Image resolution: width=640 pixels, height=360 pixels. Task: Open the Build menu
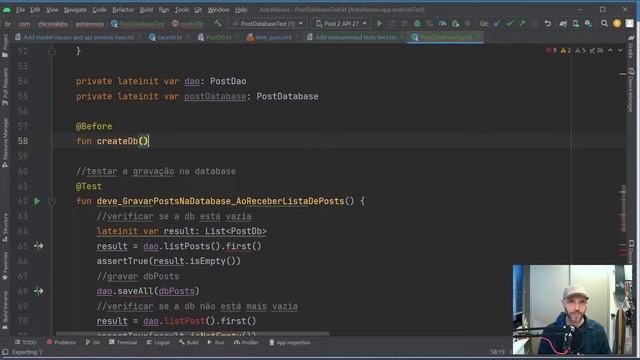pos(146,9)
